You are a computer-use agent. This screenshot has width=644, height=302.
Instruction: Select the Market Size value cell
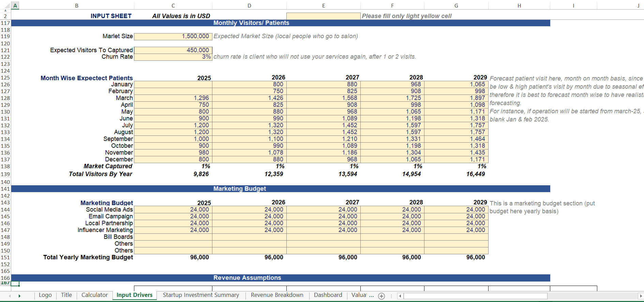pyautogui.click(x=173, y=37)
